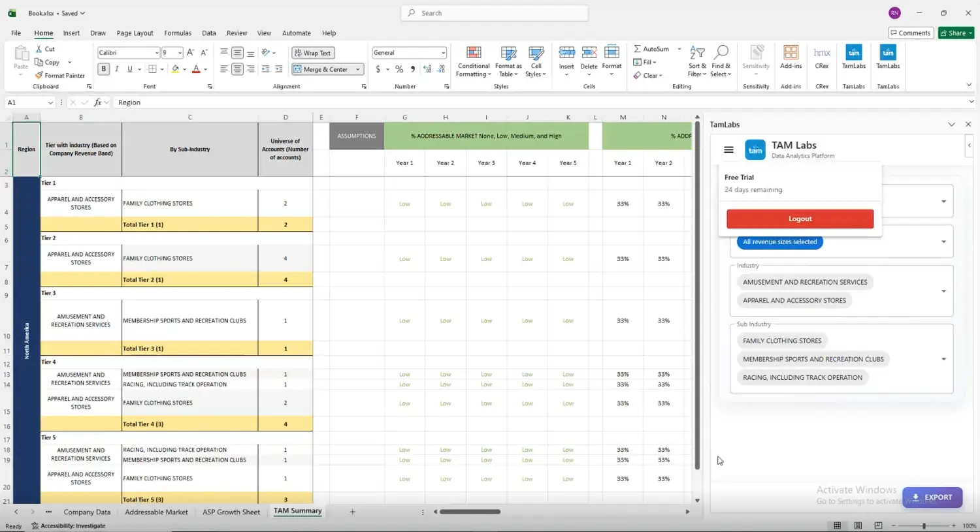The image size is (980, 532).
Task: Open the font size dropdown
Action: coord(180,53)
